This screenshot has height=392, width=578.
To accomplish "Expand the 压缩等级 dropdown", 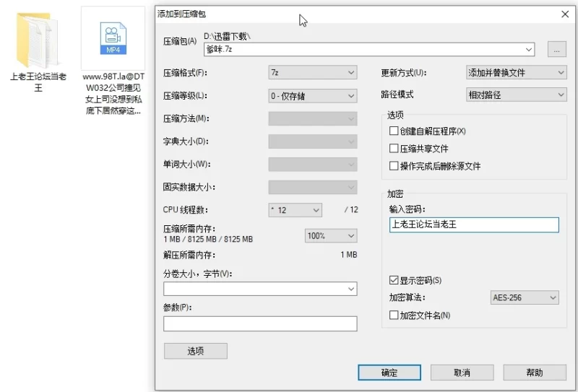I will coord(312,96).
